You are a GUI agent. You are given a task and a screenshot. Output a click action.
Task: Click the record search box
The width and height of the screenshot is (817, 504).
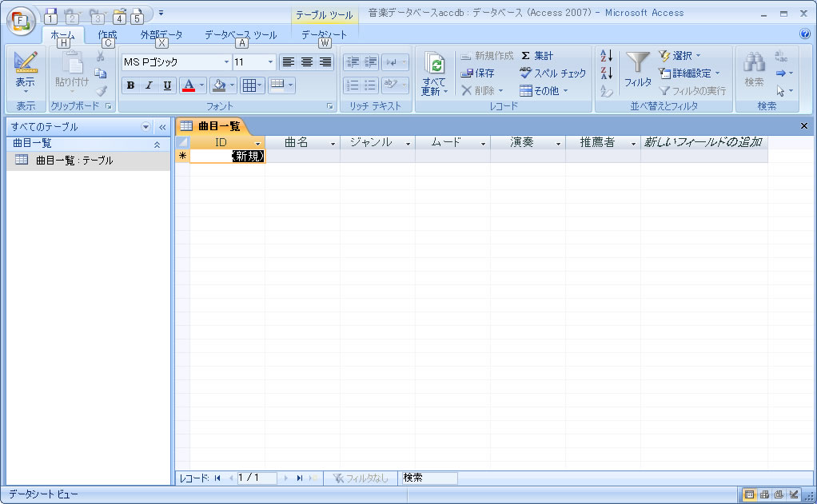(429, 478)
